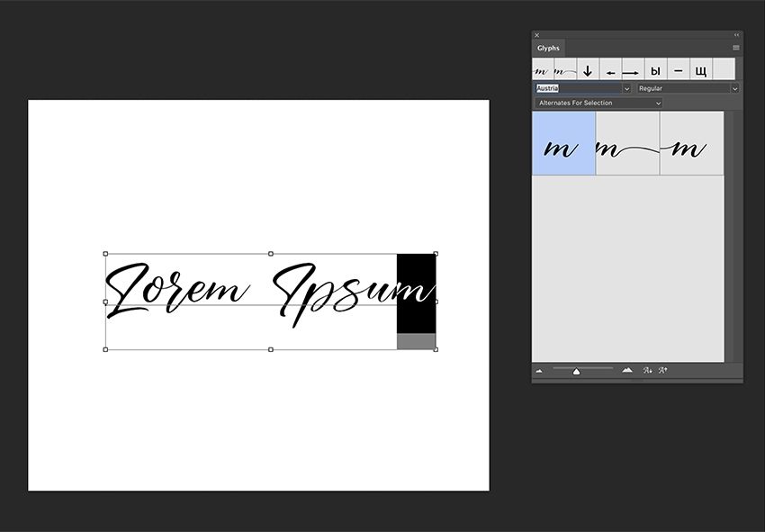The image size is (765, 532).
Task: Open the font family dropdown arrow
Action: (x=627, y=89)
